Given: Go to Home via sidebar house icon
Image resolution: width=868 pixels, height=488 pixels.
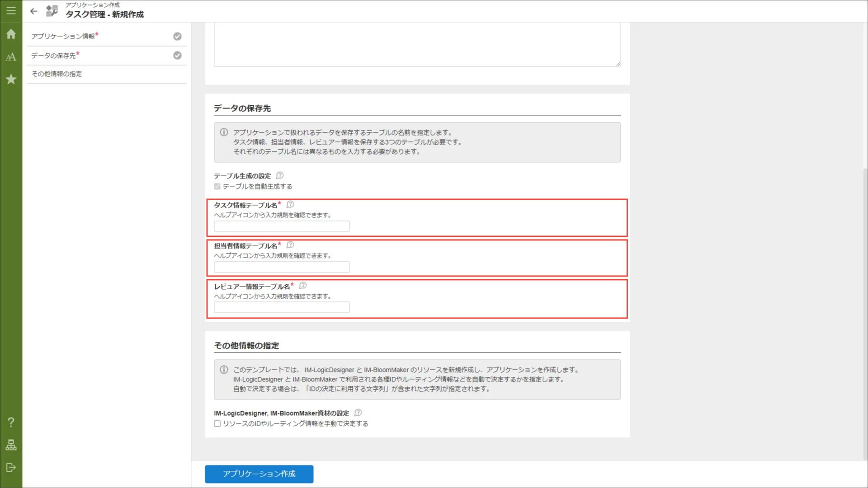Looking at the screenshot, I should point(11,34).
